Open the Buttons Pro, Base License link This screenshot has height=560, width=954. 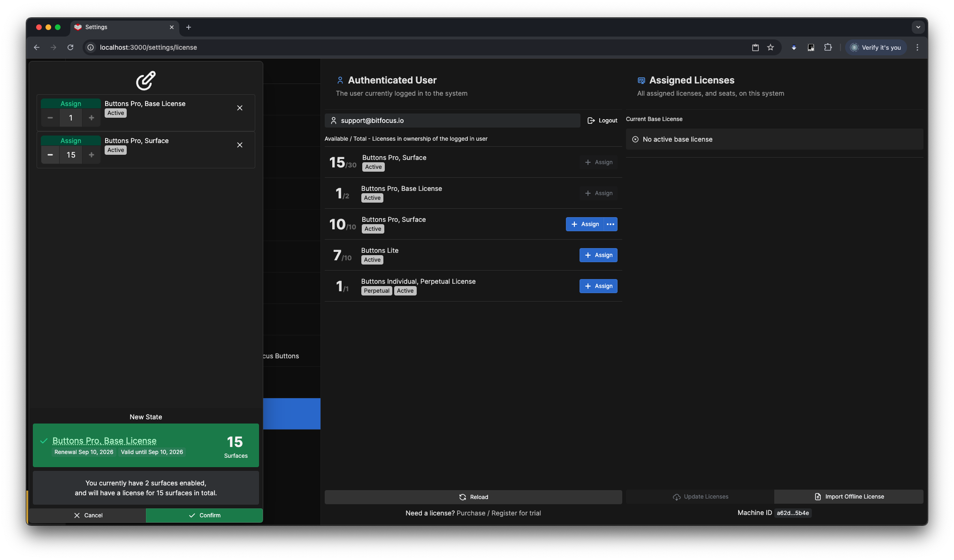[x=105, y=440]
